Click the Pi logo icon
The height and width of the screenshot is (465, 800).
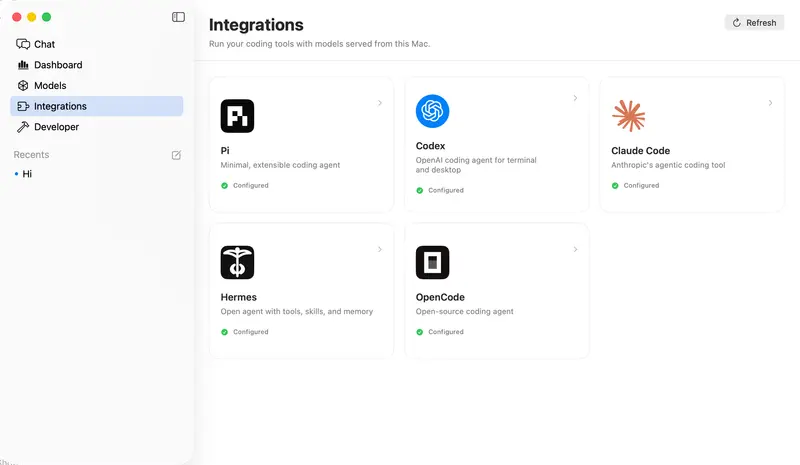click(237, 116)
